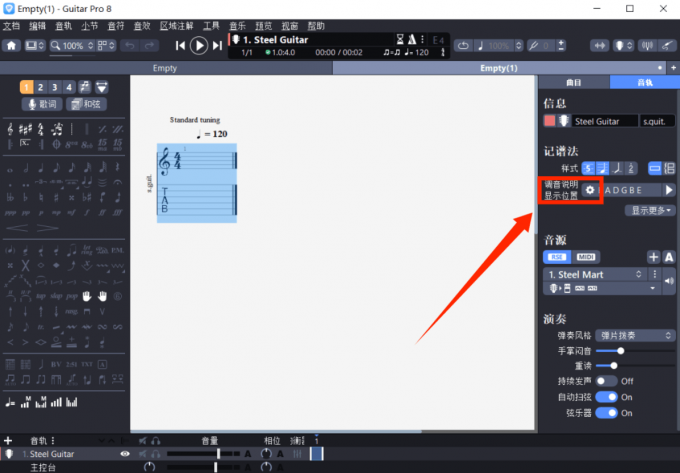680x473 pixels.
Task: Click the 手掌闷音 slider
Action: [620, 351]
